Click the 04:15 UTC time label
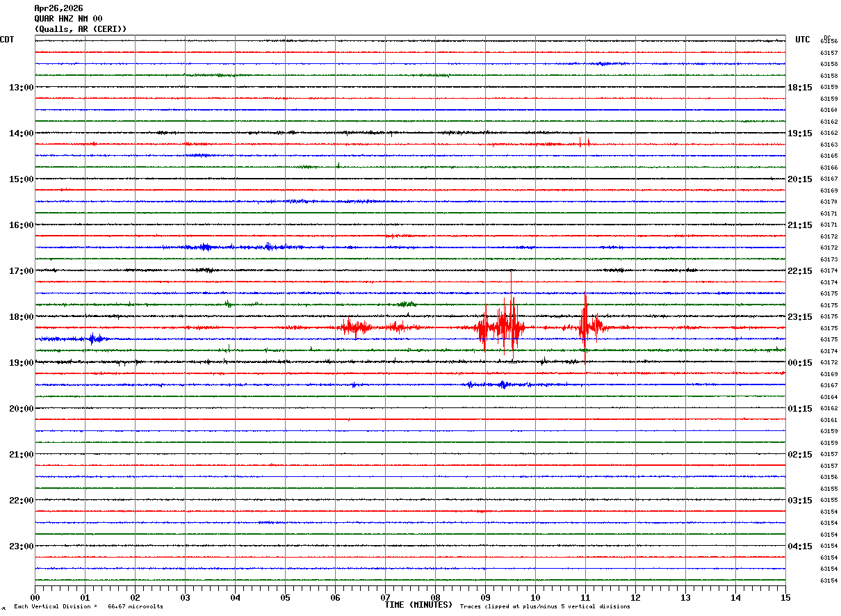 [x=799, y=546]
